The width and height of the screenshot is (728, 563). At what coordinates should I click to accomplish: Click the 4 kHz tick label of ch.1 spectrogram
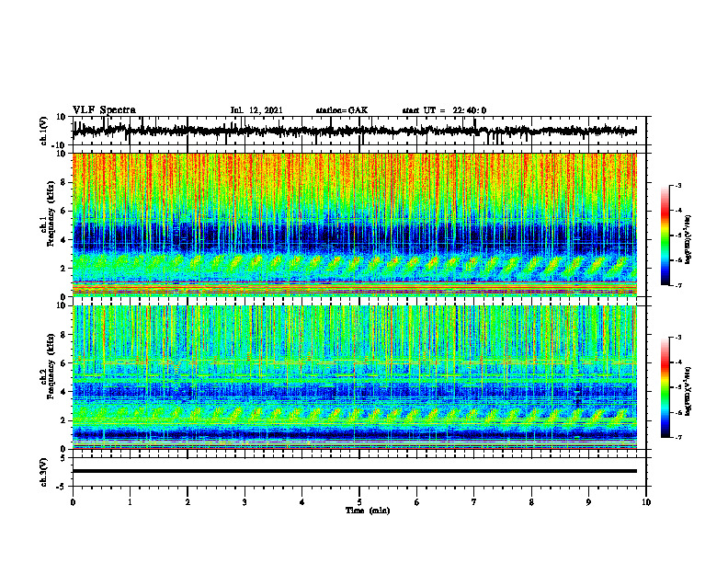click(x=63, y=240)
